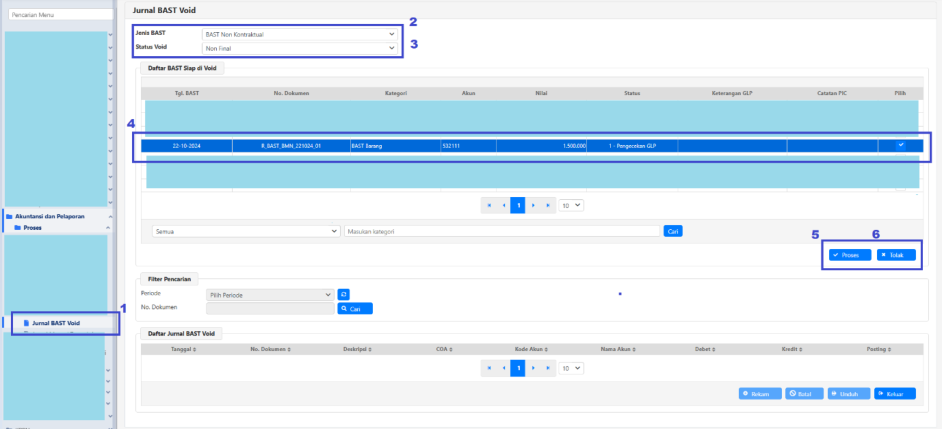Viewport: 942px width, 429px height.
Task: Go to the last page in the lower paginator
Action: click(547, 368)
